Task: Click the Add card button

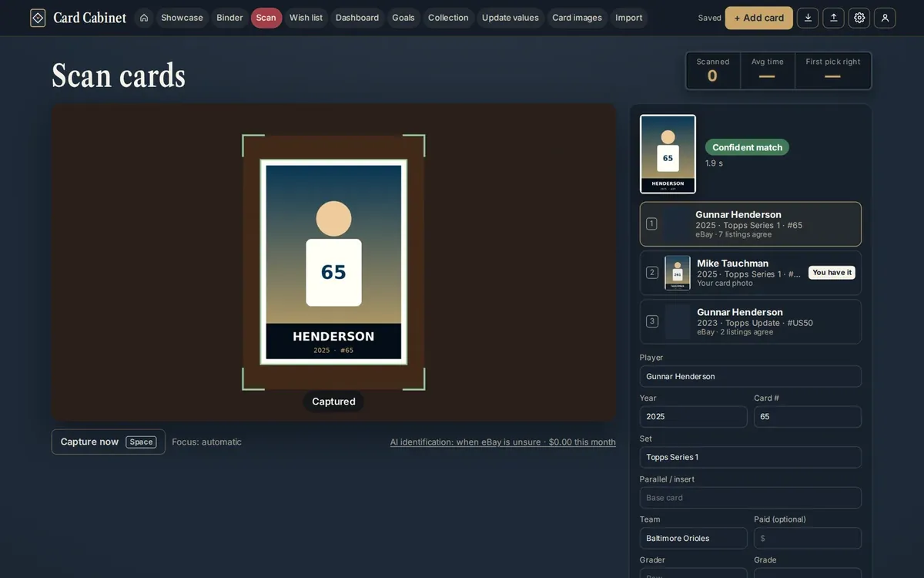Action: click(x=758, y=18)
